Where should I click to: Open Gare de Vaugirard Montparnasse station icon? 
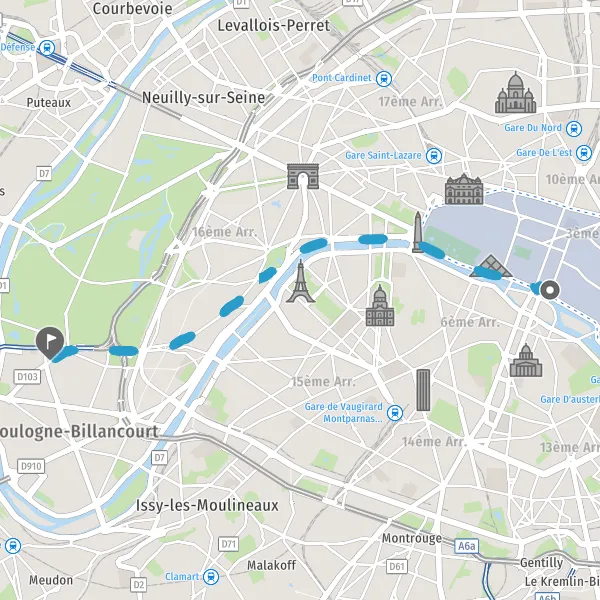[x=395, y=413]
